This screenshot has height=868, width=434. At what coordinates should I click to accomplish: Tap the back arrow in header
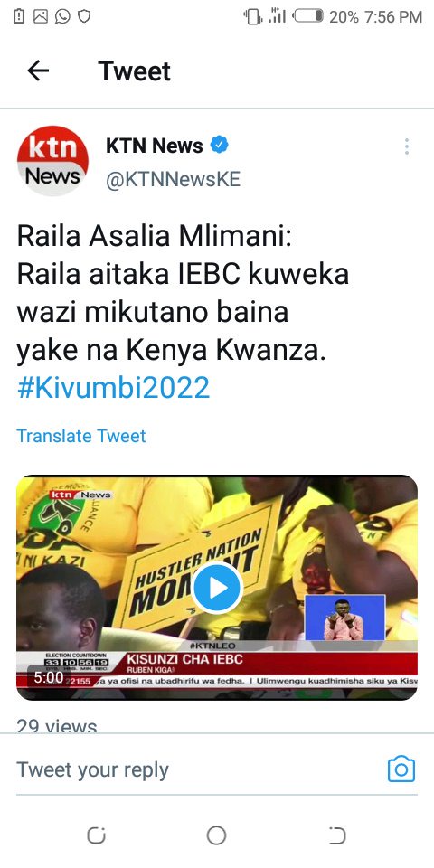coord(38,71)
